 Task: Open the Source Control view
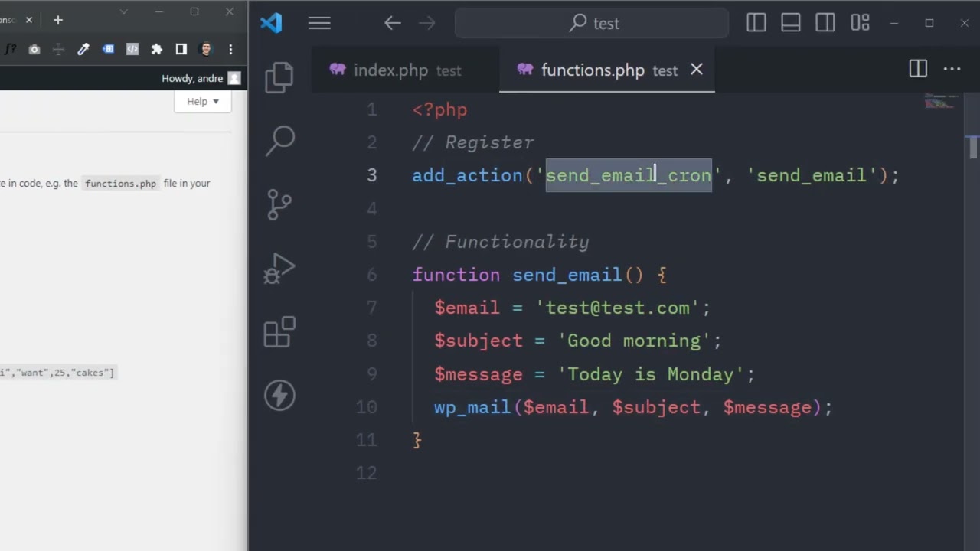(279, 204)
